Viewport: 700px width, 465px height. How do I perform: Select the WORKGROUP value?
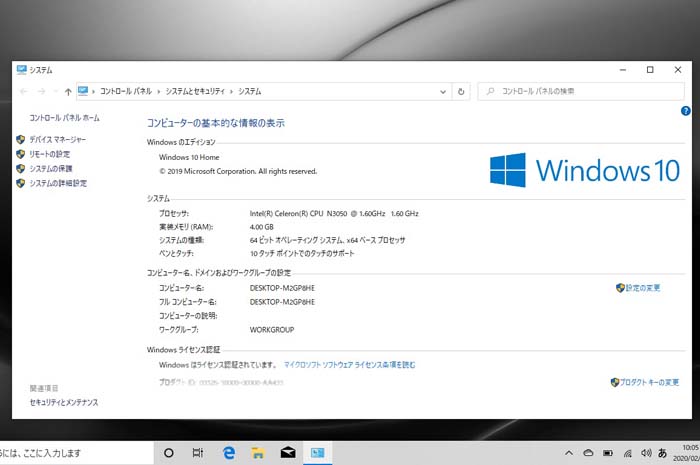point(272,330)
